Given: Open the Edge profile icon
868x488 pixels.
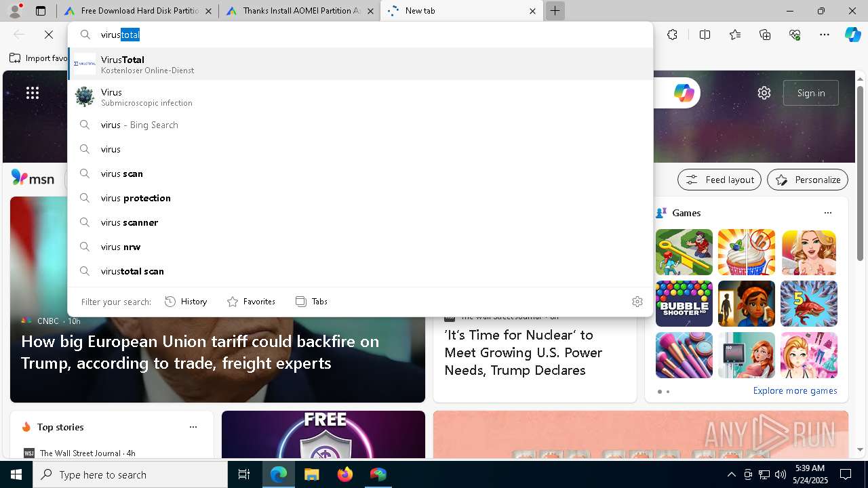Looking at the screenshot, I should 16,10.
